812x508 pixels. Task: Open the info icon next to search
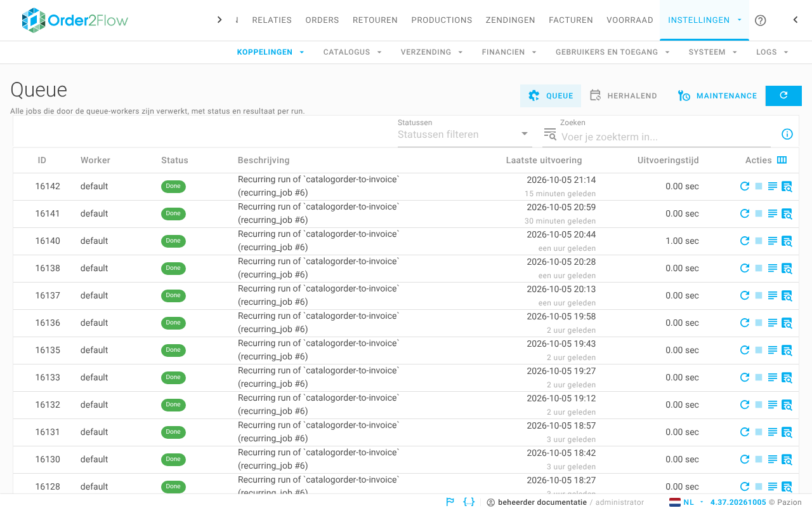[x=787, y=134]
